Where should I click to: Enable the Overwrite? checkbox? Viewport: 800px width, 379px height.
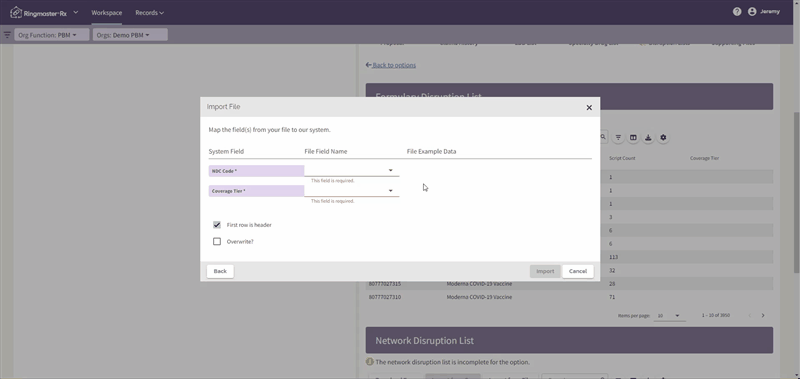(x=217, y=242)
